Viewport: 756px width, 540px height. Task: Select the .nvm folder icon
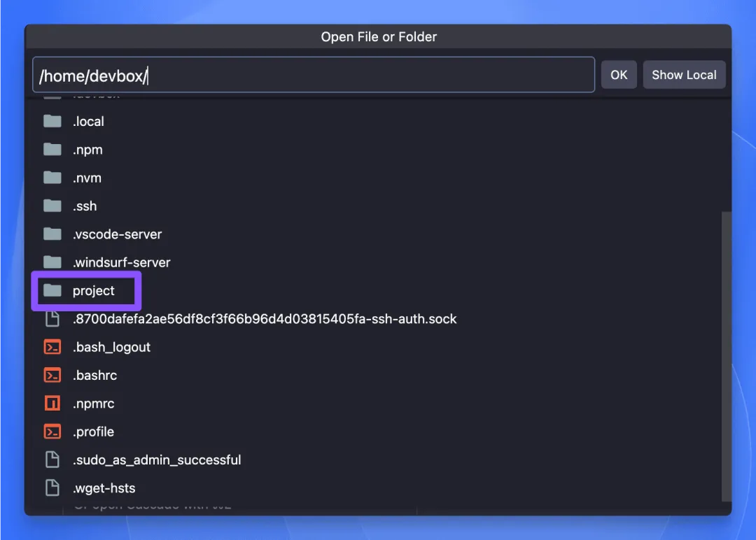pos(52,178)
